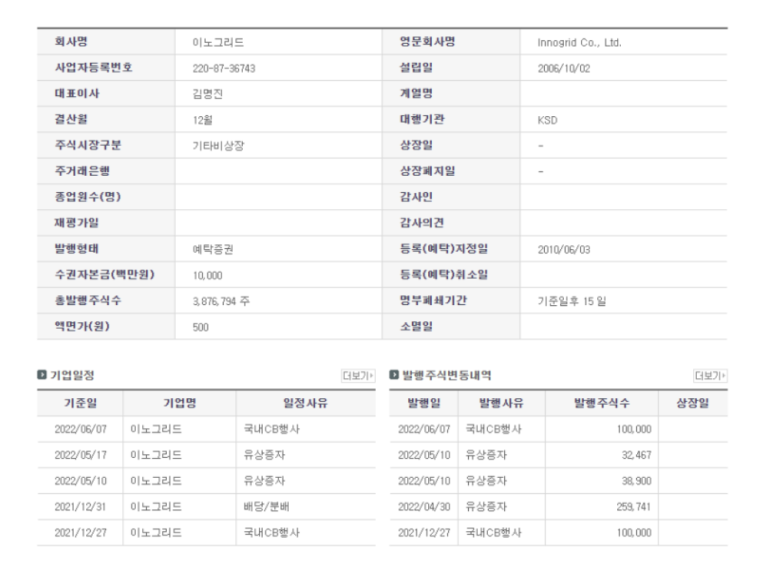Click closing period 기준일후 15 일

coord(572,301)
